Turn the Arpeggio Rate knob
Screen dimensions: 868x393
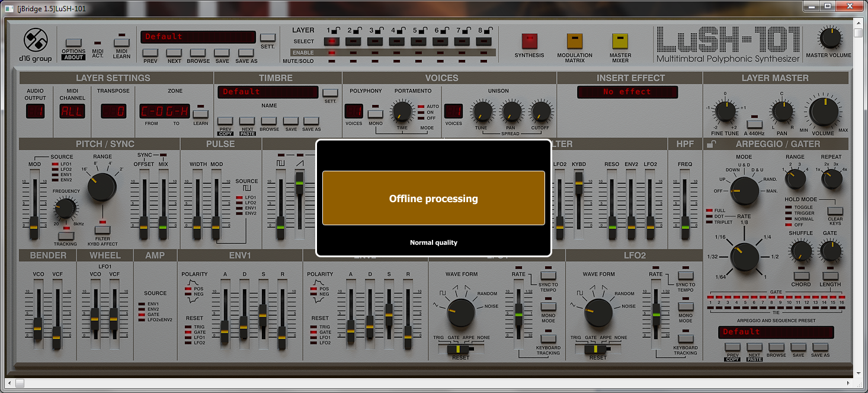click(744, 257)
